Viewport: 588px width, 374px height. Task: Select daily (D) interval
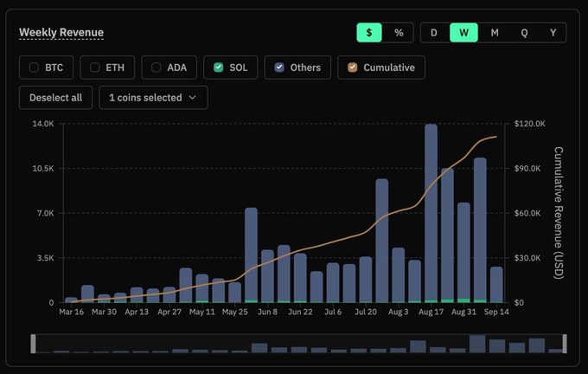point(434,33)
